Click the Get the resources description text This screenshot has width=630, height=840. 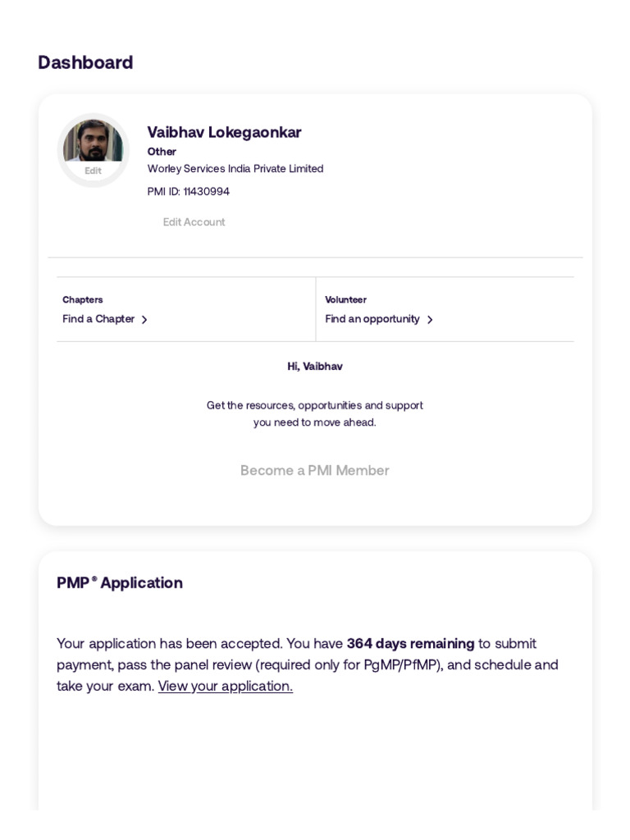(x=315, y=413)
